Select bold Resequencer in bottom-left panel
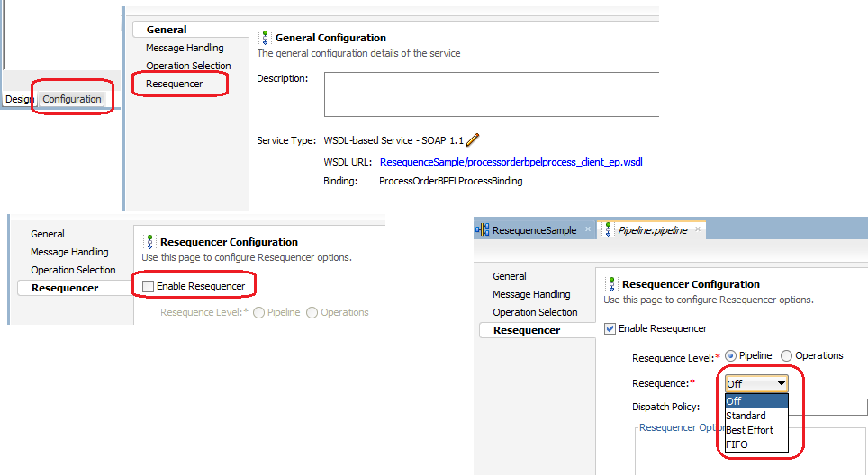 [65, 288]
